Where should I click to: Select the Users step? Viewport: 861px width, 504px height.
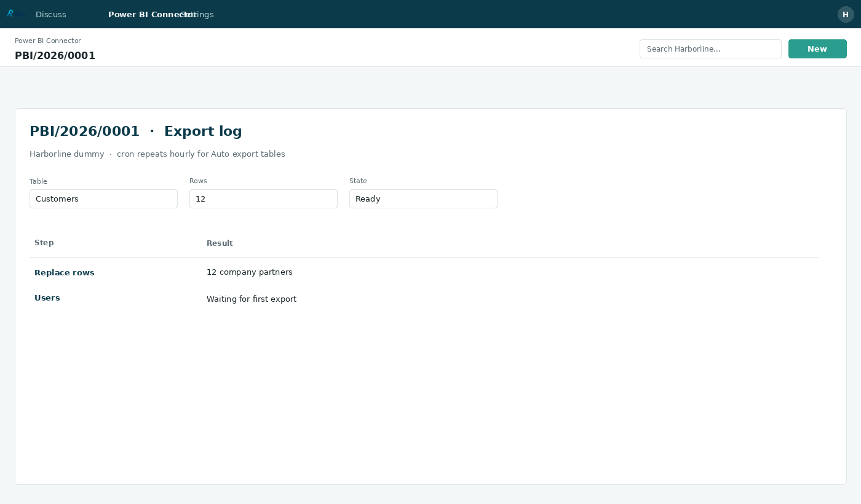pyautogui.click(x=47, y=297)
